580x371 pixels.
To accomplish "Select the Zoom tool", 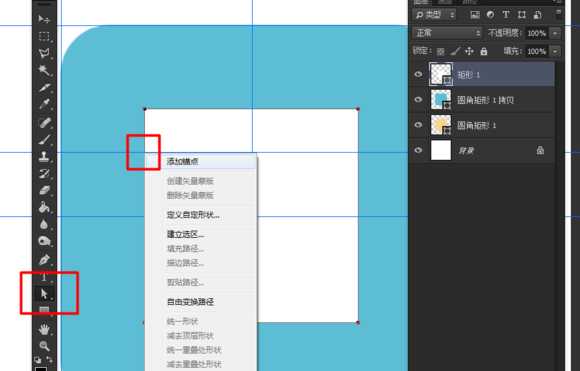I will pos(44,346).
